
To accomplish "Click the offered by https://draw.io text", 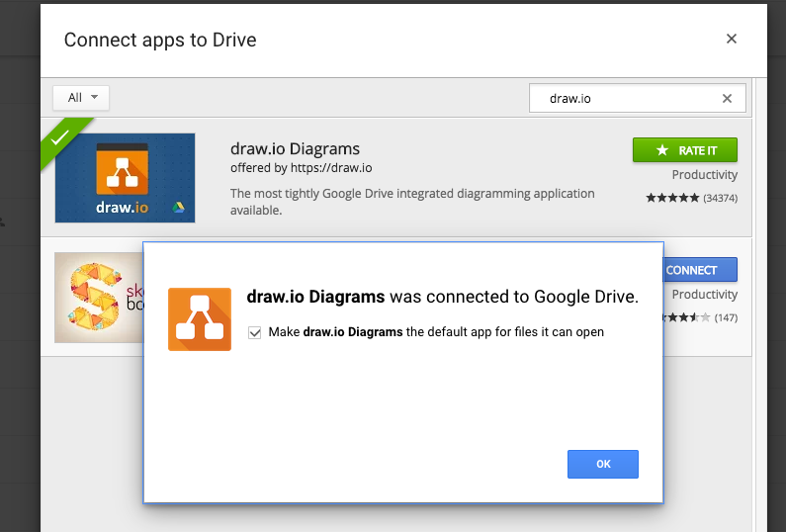I will (301, 168).
